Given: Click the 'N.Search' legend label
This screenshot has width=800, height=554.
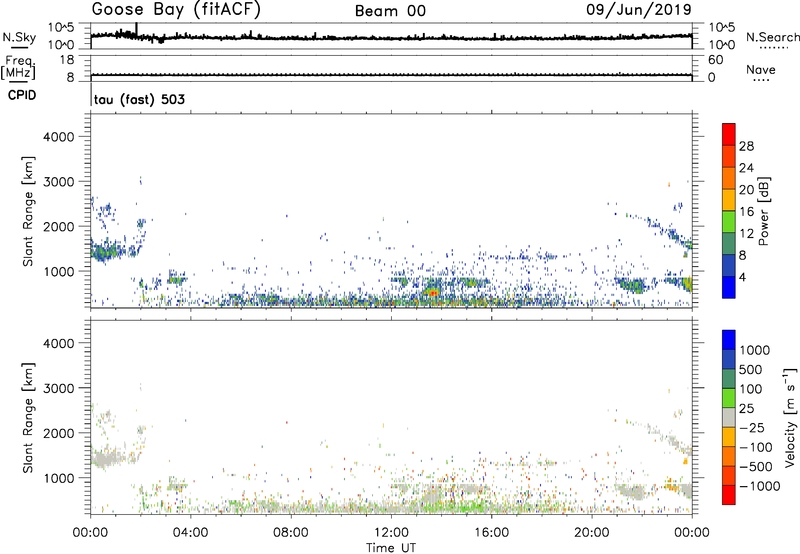Looking at the screenshot, I should point(772,37).
